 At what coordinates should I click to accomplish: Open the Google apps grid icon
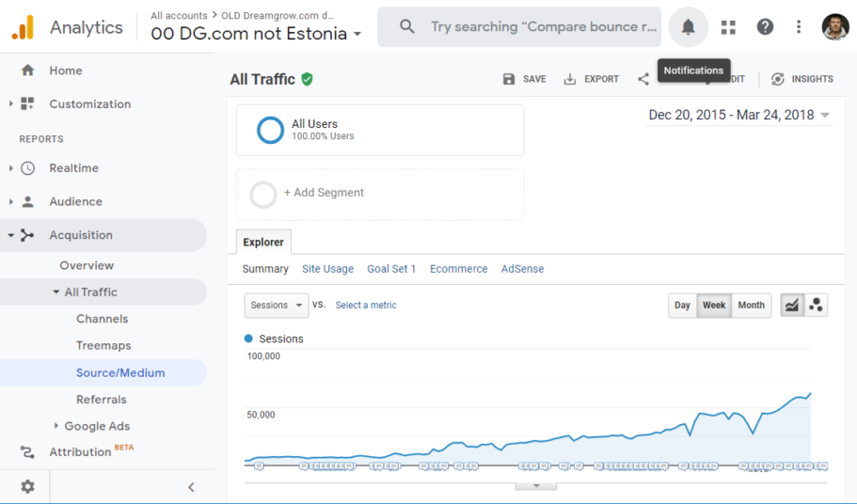point(728,27)
